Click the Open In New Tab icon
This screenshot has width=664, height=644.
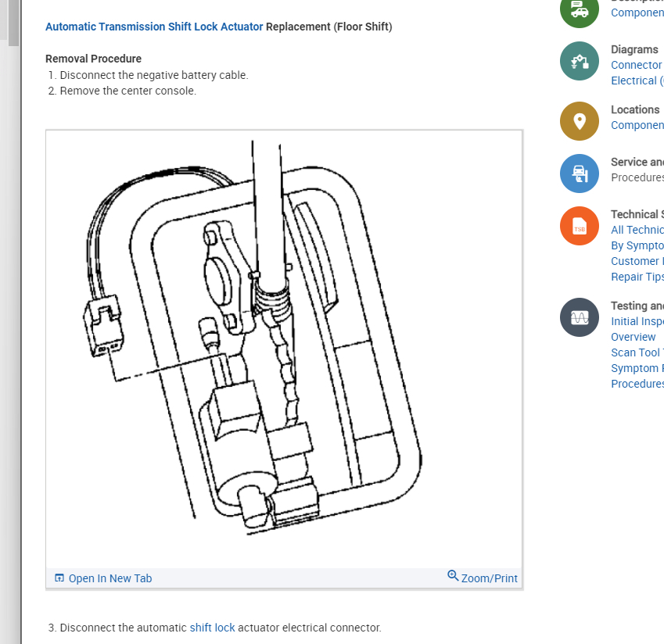[59, 578]
